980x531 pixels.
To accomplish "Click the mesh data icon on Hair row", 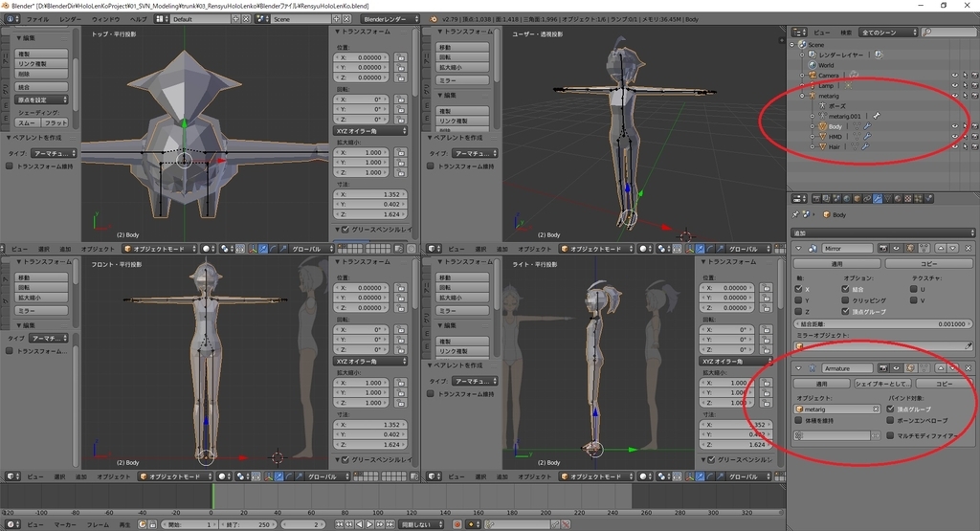I will [x=855, y=146].
